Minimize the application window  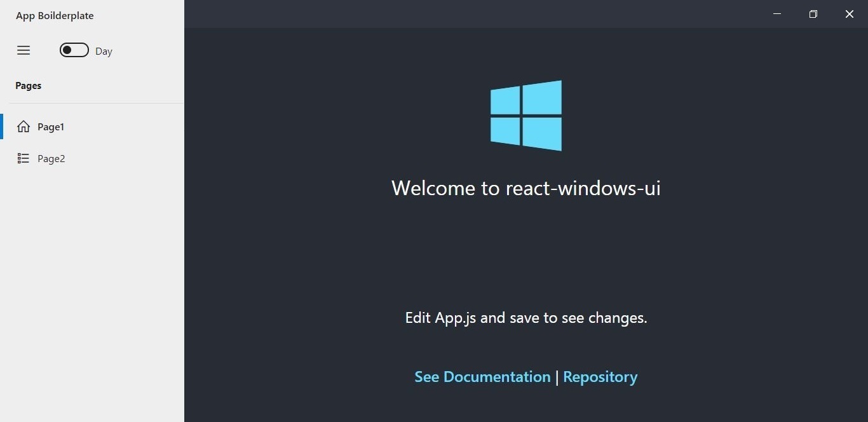point(777,14)
